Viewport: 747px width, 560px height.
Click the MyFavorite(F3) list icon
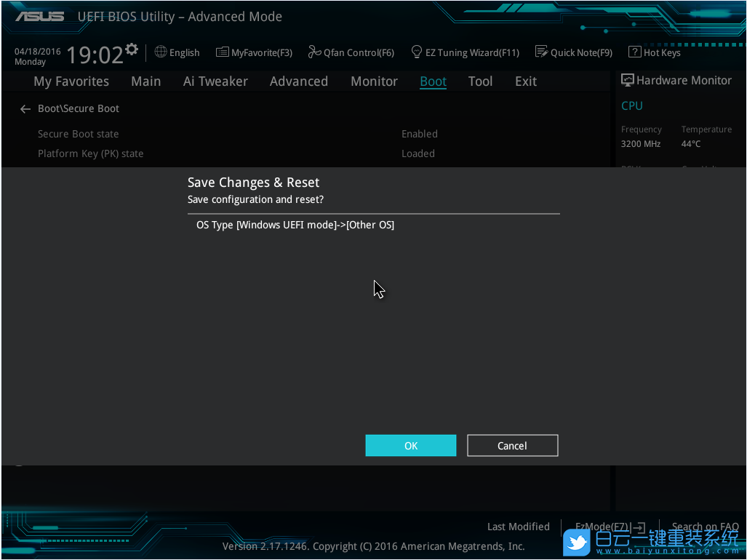[x=223, y=52]
